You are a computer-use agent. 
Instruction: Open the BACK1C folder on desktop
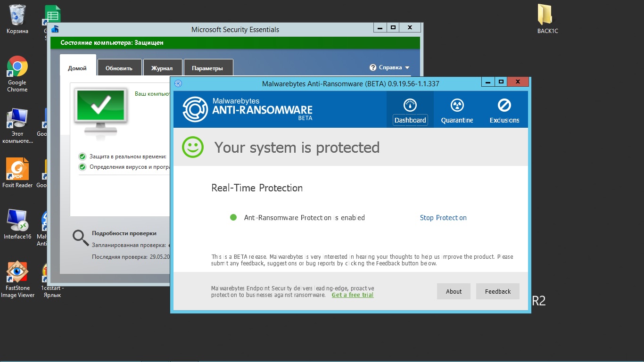(547, 19)
